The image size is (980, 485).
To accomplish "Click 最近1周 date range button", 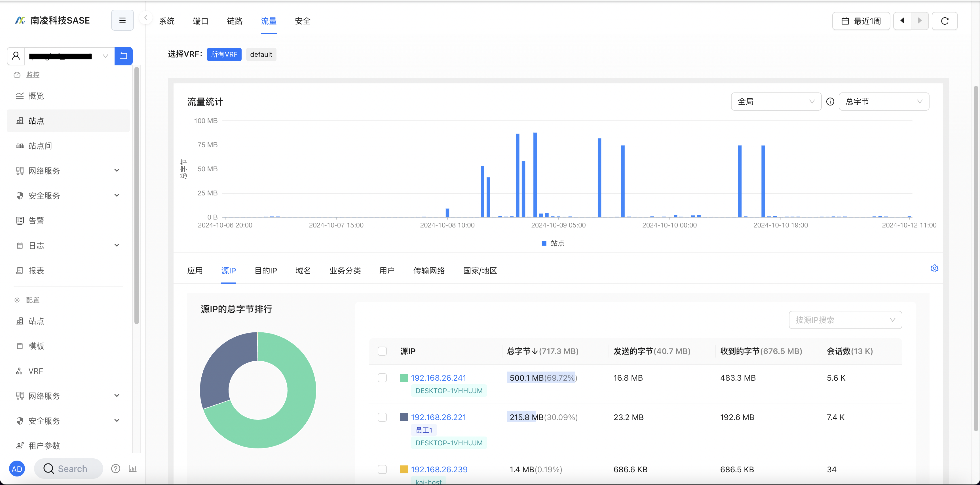I will point(861,21).
